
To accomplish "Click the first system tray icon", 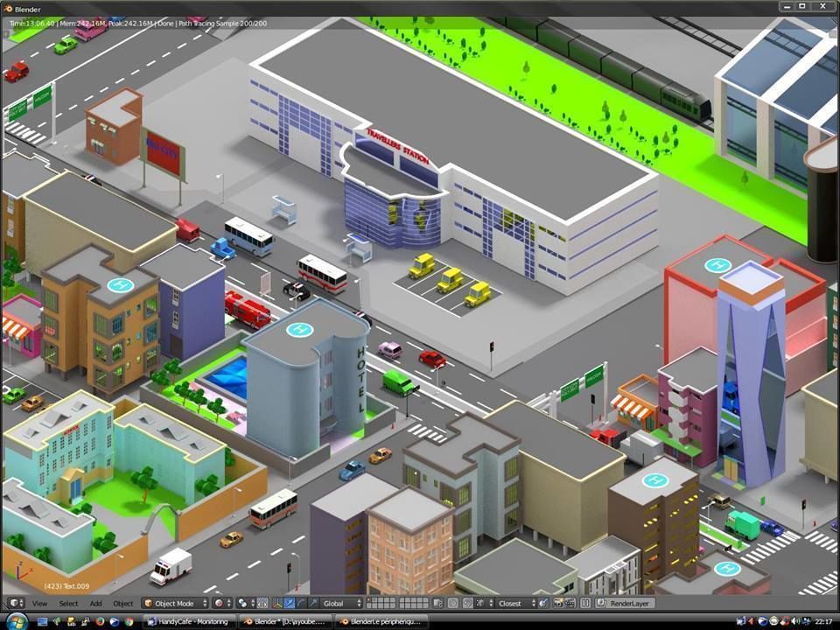I will coord(741,621).
